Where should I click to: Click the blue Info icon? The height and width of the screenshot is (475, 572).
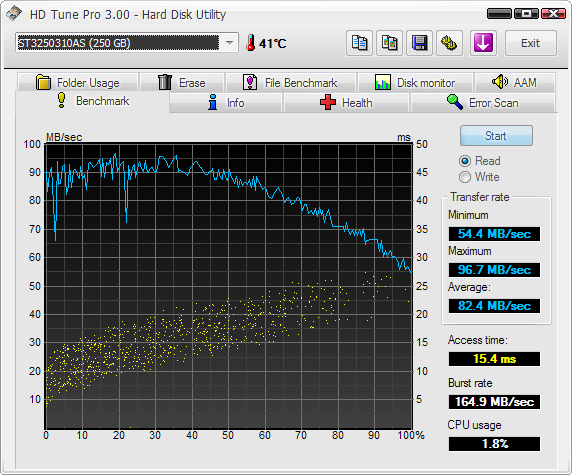click(x=213, y=102)
